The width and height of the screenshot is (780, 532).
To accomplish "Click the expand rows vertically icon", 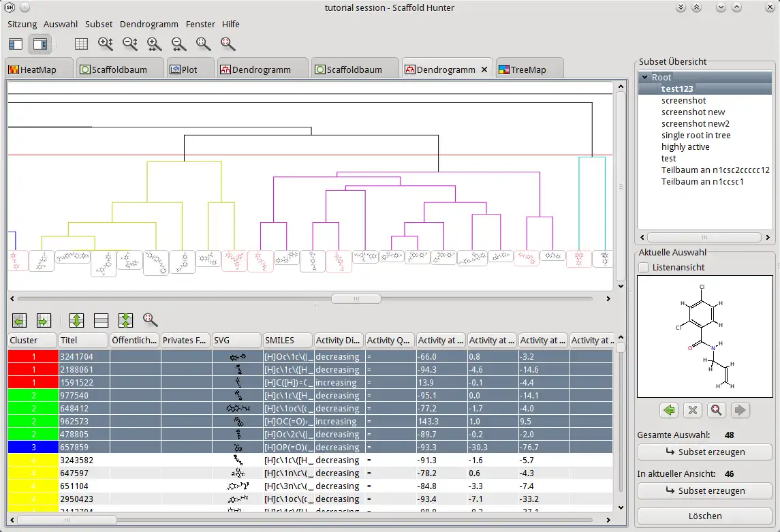I will [77, 320].
